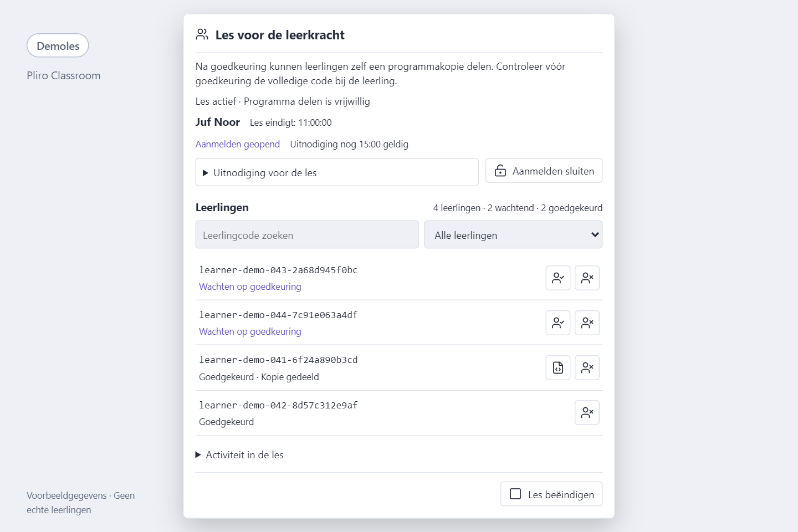
Task: Click Wachten op goedkeuring for learner-demo-043
Action: tap(250, 287)
